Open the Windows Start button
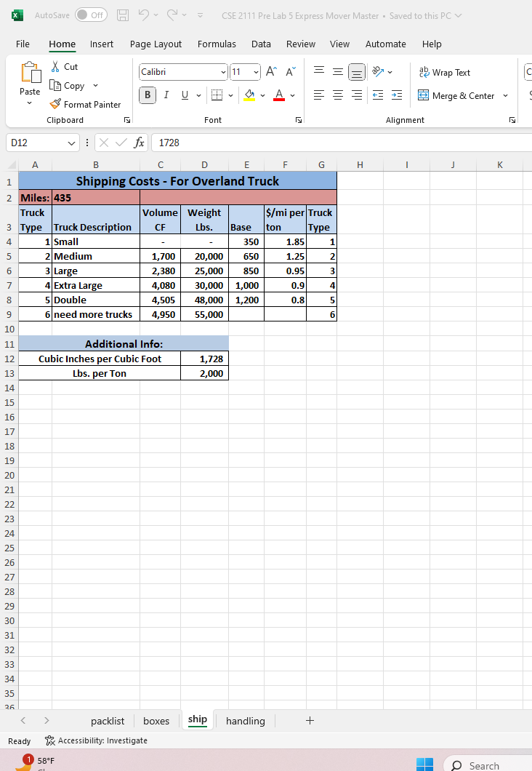The image size is (532, 771). [424, 764]
